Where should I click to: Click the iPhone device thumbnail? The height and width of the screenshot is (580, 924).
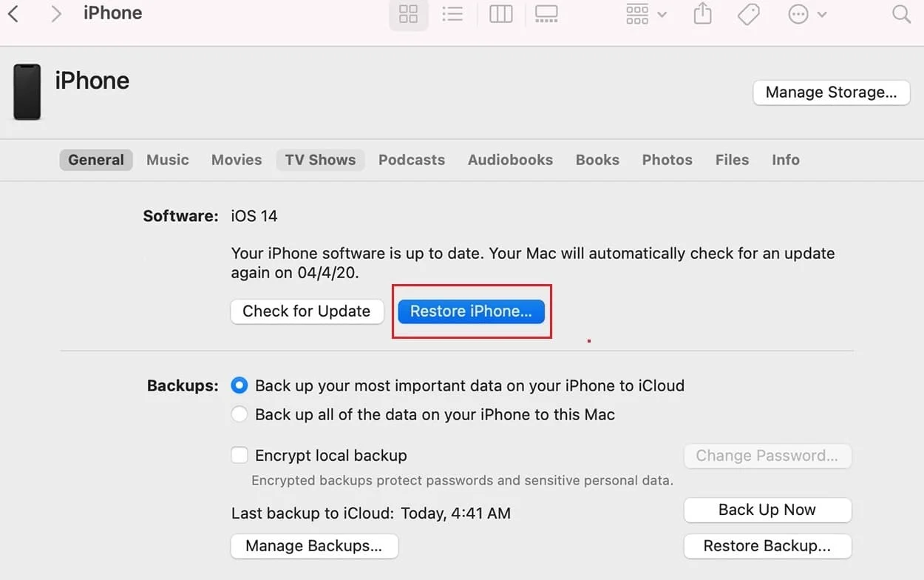tap(27, 92)
